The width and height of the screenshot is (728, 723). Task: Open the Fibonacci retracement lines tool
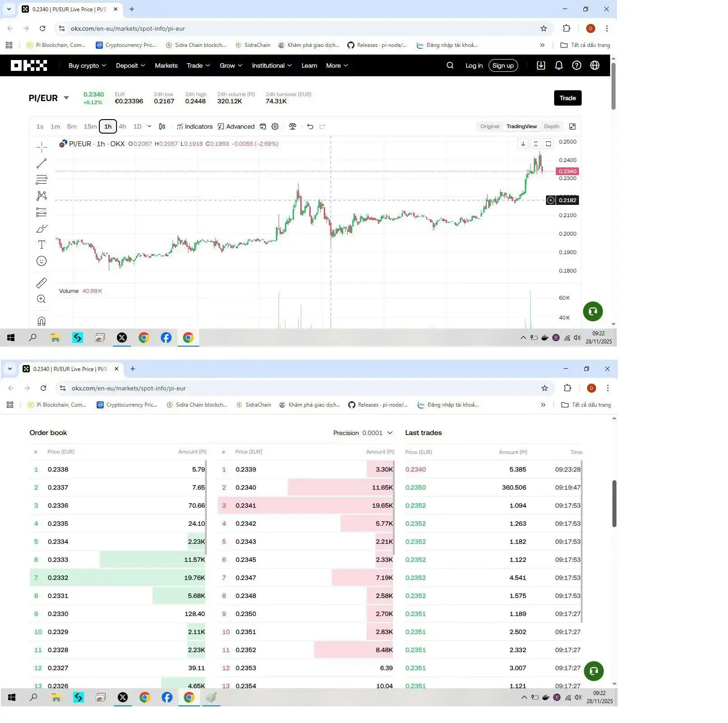42,180
